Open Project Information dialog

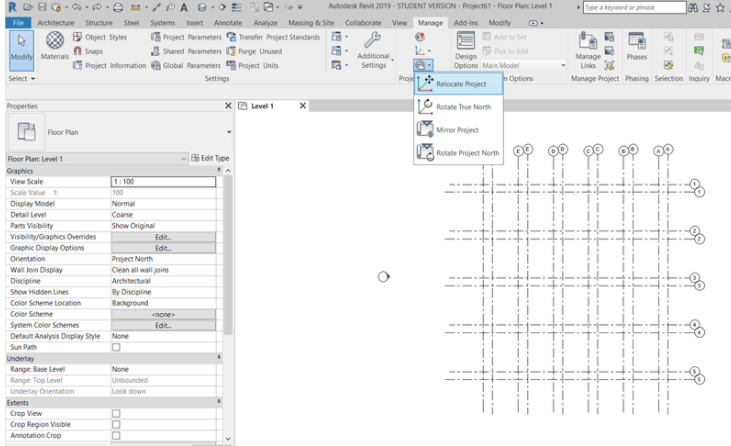110,66
